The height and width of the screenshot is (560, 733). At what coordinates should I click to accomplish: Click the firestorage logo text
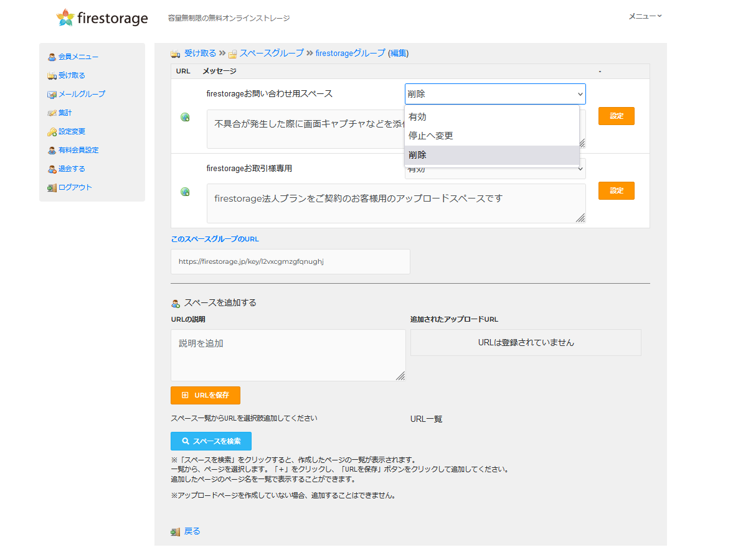[x=112, y=18]
